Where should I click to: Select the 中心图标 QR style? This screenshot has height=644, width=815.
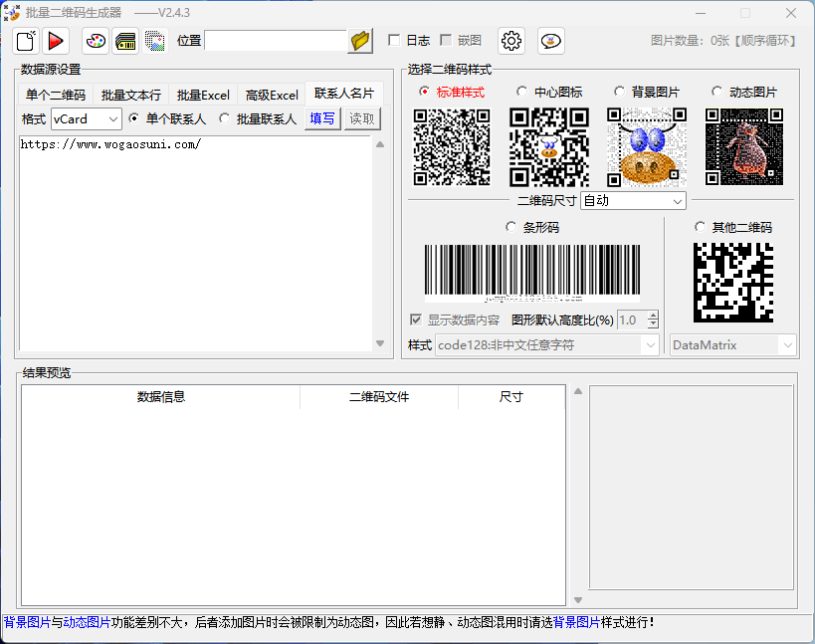click(x=521, y=92)
